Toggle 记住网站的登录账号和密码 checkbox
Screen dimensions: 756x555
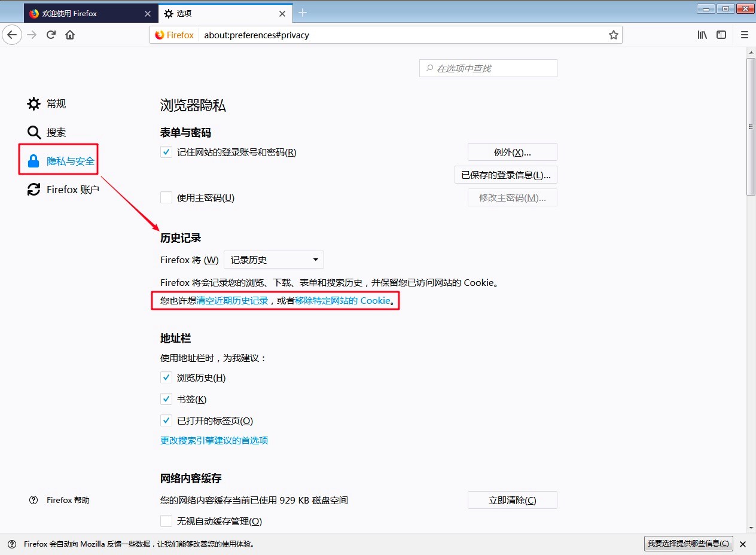coord(166,152)
